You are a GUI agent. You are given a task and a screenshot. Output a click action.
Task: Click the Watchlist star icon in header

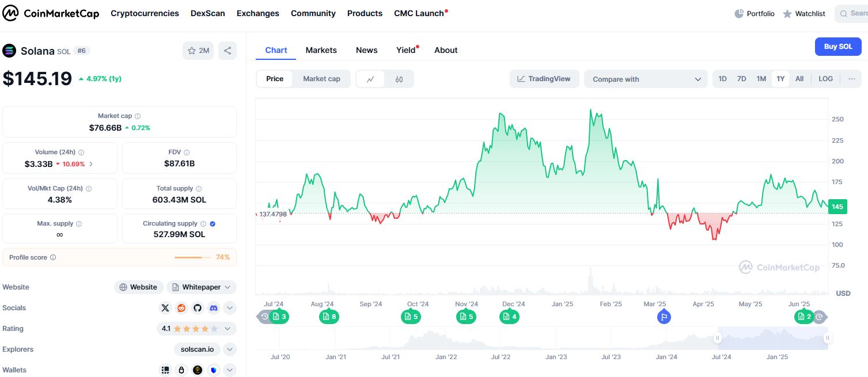coord(787,13)
